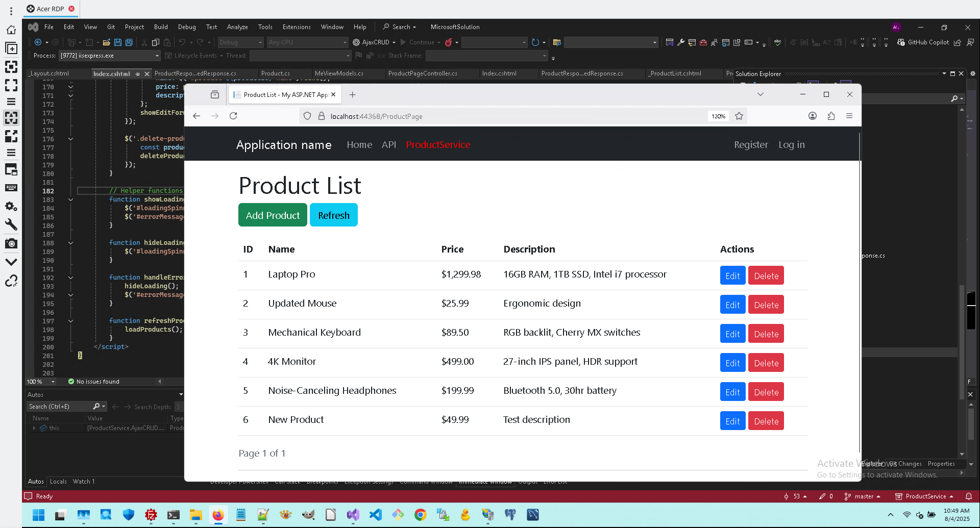The image size is (980, 528).
Task: Click the list all tabs chevron in Firefox
Action: (761, 94)
